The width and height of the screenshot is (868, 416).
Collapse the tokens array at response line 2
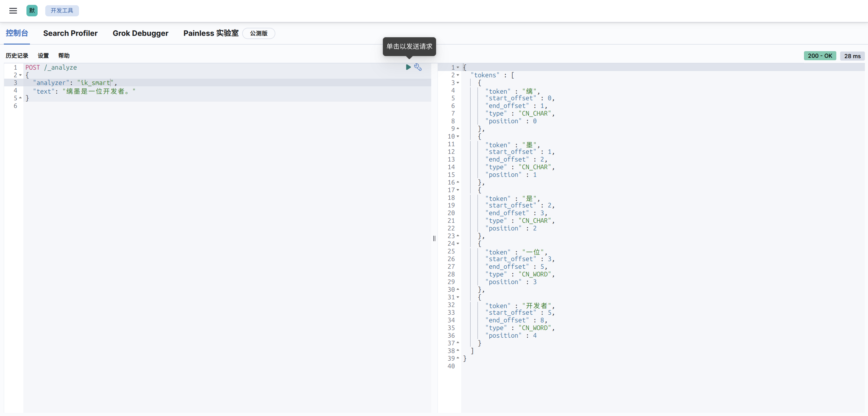tap(458, 75)
